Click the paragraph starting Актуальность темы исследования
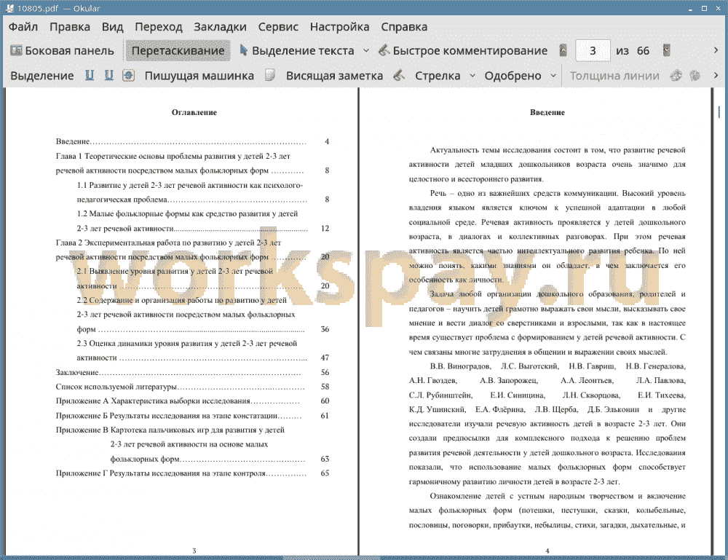 (x=547, y=165)
